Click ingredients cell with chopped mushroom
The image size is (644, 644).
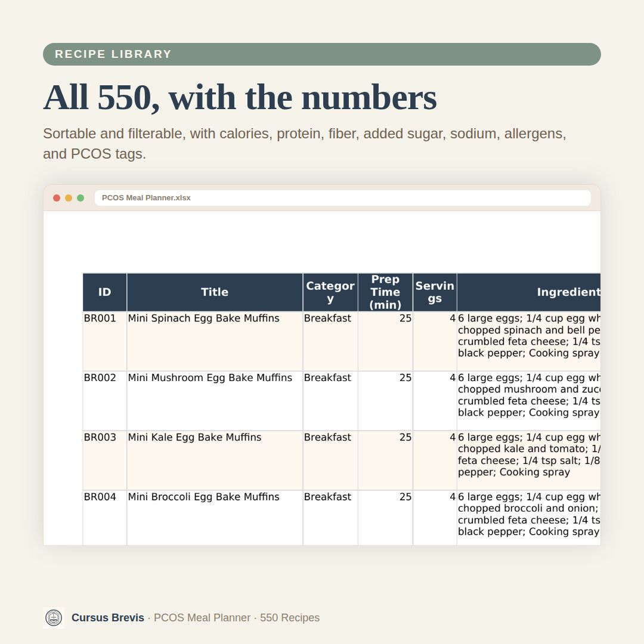tap(529, 401)
